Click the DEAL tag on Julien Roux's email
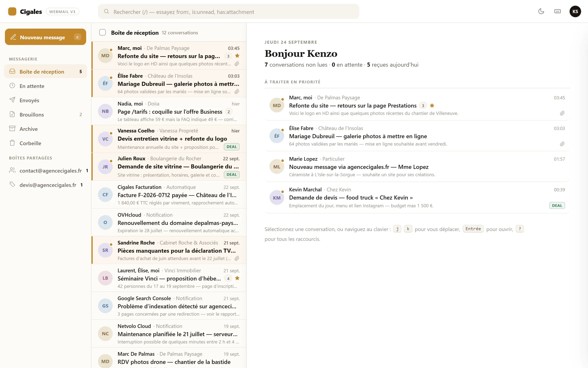This screenshot has width=588, height=368. [x=232, y=175]
